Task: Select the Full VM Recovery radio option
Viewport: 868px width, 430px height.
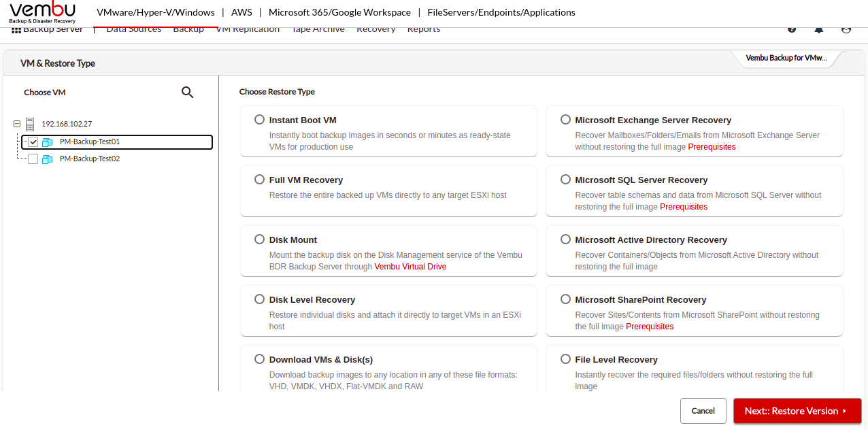Action: pyautogui.click(x=259, y=180)
